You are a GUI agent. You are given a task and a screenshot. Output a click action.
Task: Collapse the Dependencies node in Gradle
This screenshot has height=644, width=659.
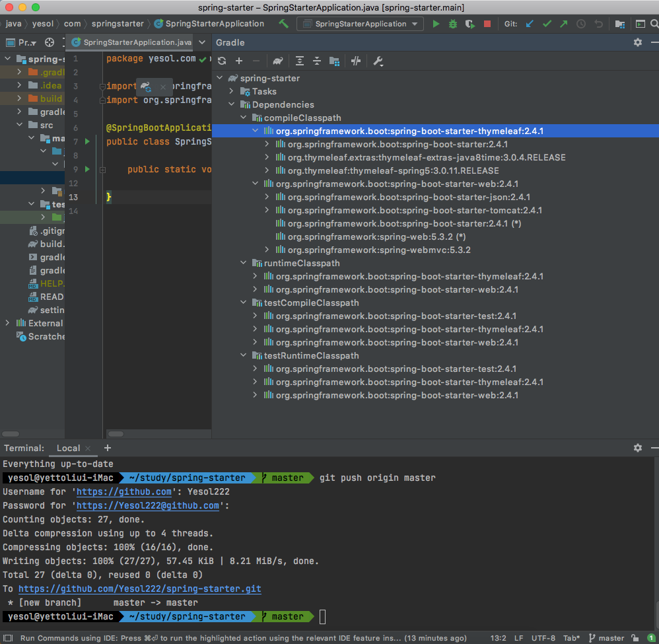pos(232,104)
